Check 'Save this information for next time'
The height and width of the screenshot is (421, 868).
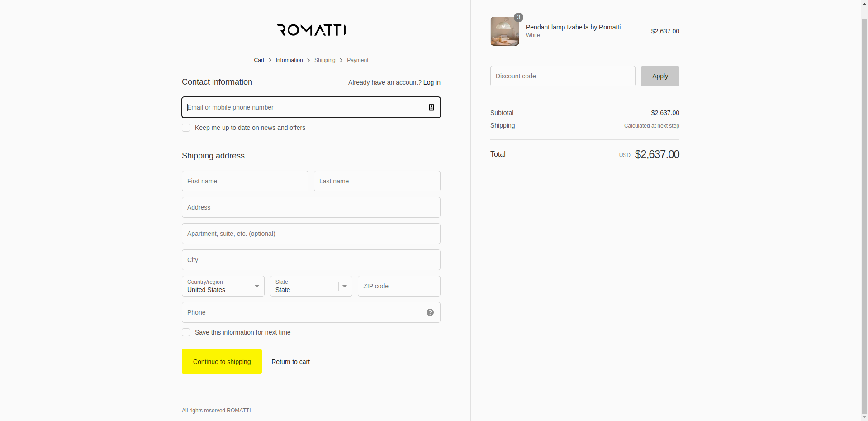pyautogui.click(x=185, y=332)
